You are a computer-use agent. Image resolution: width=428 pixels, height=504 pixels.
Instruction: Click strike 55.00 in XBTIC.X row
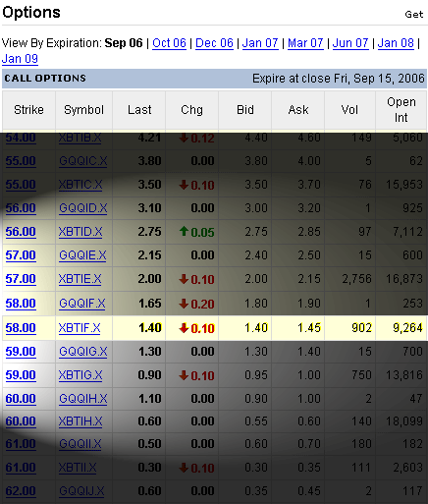coord(21,185)
